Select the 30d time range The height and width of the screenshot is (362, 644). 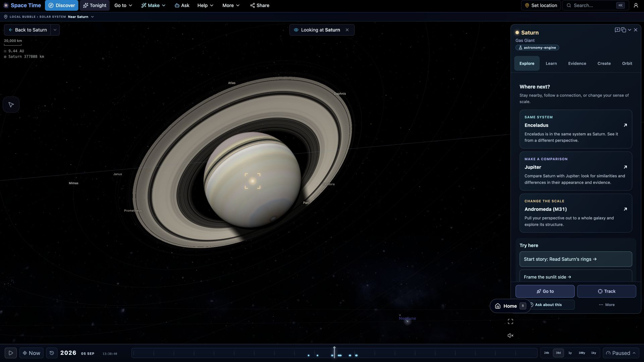558,353
